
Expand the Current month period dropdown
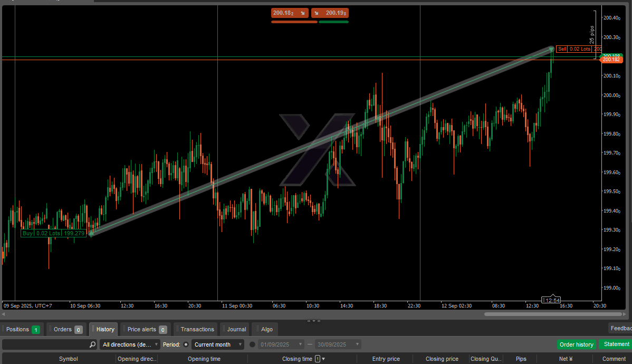[218, 344]
